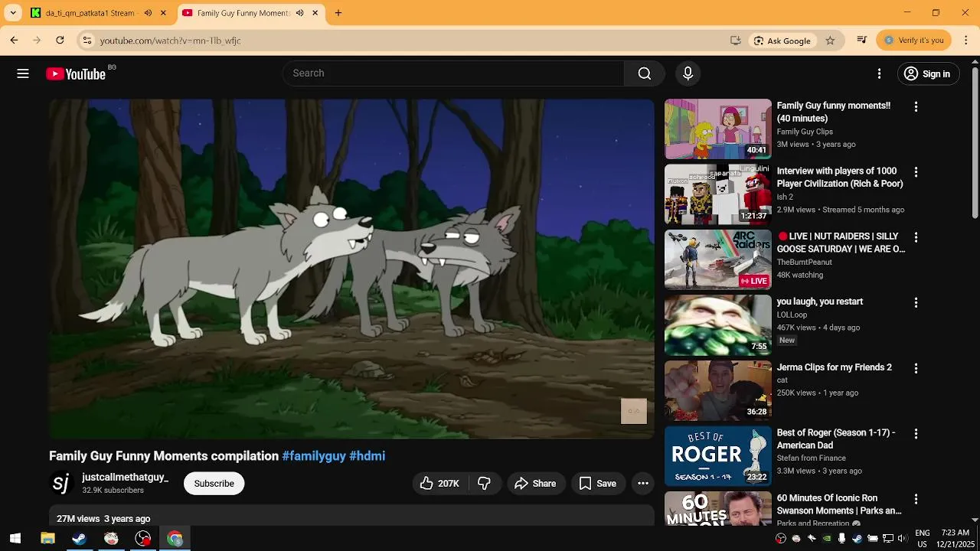Open options for you laugh, you restart
980x551 pixels.
[916, 303]
